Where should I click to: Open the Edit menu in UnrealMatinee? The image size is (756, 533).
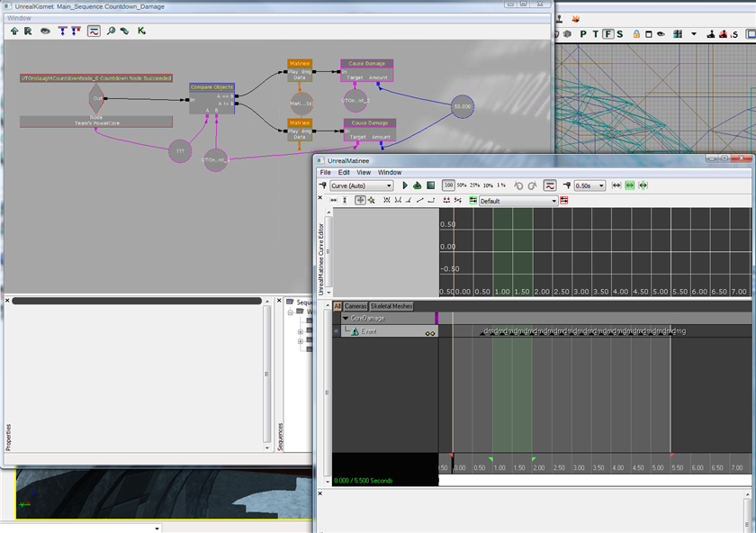coord(344,172)
